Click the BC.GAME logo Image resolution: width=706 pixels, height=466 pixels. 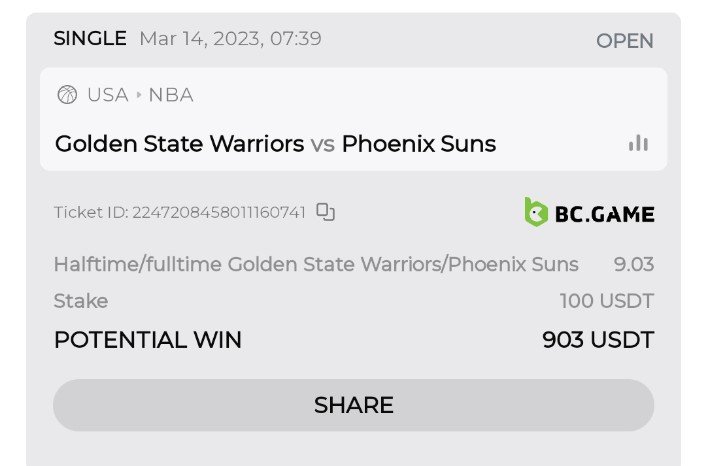click(x=589, y=212)
